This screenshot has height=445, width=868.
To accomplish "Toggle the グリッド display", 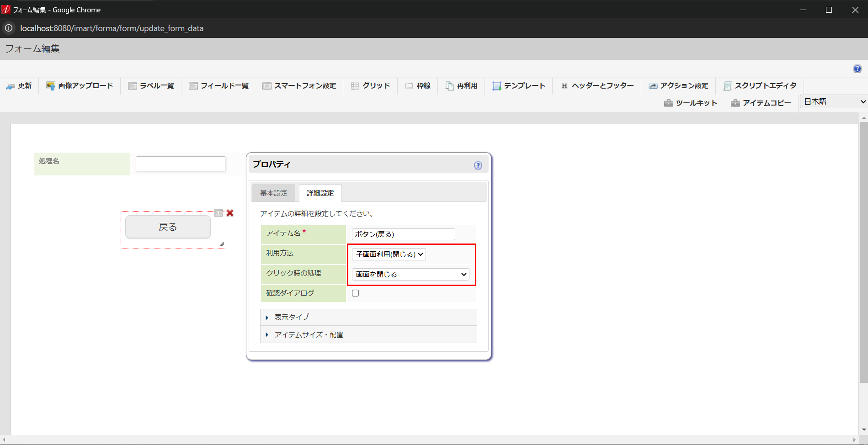I will click(370, 86).
